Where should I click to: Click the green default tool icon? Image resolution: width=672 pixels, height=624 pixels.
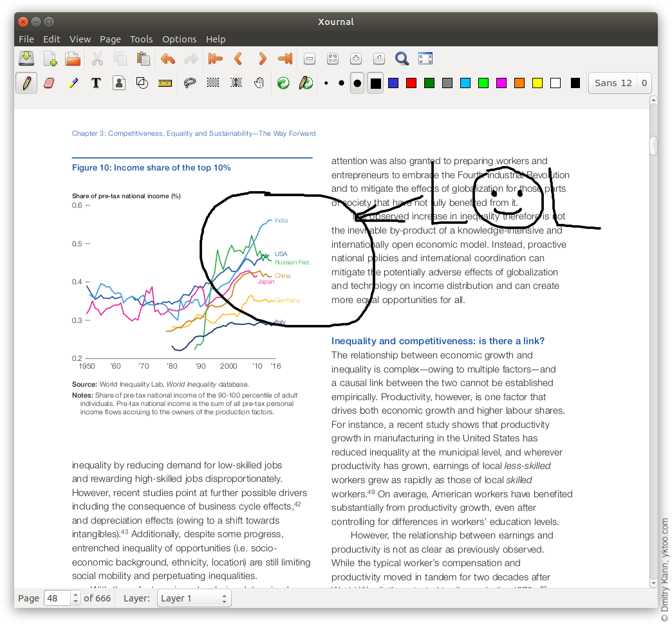point(283,83)
